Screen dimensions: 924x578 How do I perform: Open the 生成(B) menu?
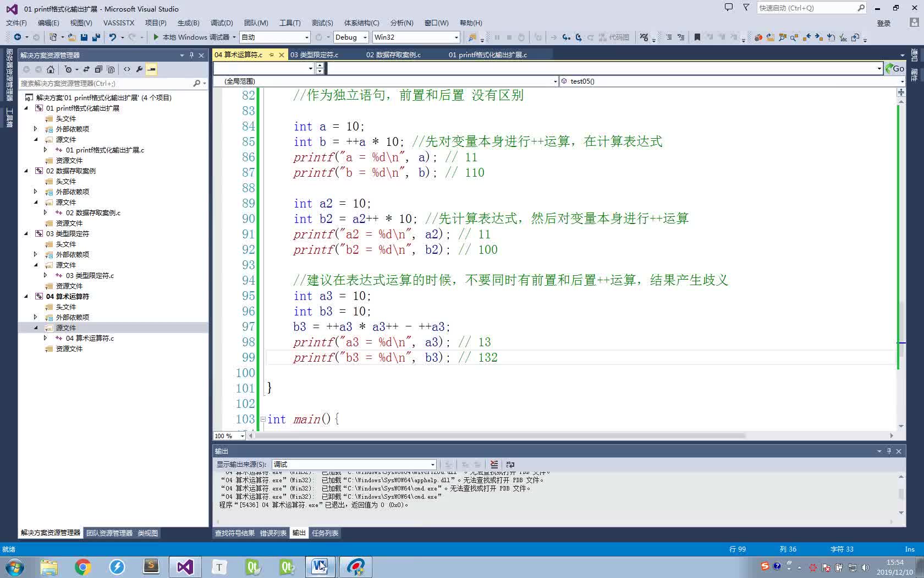click(189, 23)
